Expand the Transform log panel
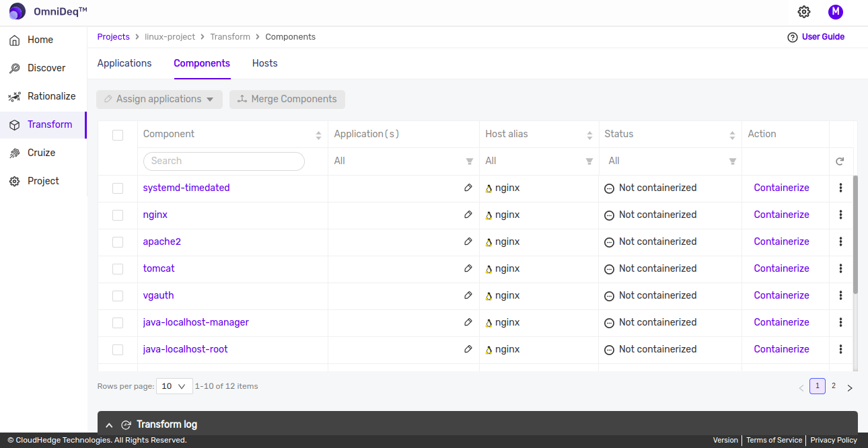Viewport: 868px width, 448px height. pos(109,425)
